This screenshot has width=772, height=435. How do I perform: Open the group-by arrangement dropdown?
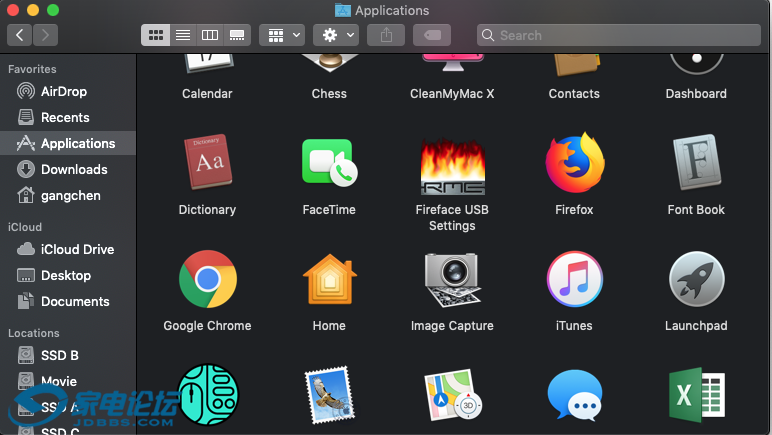click(x=282, y=35)
